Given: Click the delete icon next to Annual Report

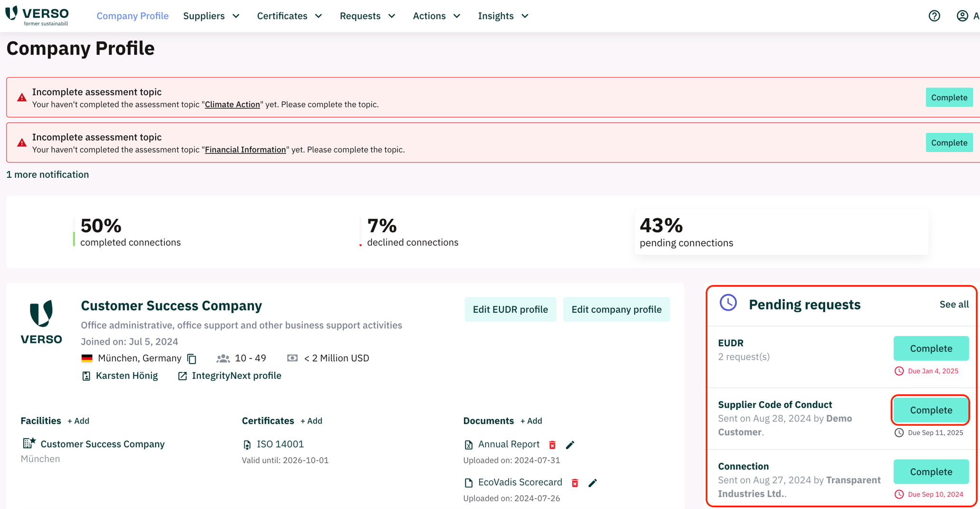Looking at the screenshot, I should [552, 444].
